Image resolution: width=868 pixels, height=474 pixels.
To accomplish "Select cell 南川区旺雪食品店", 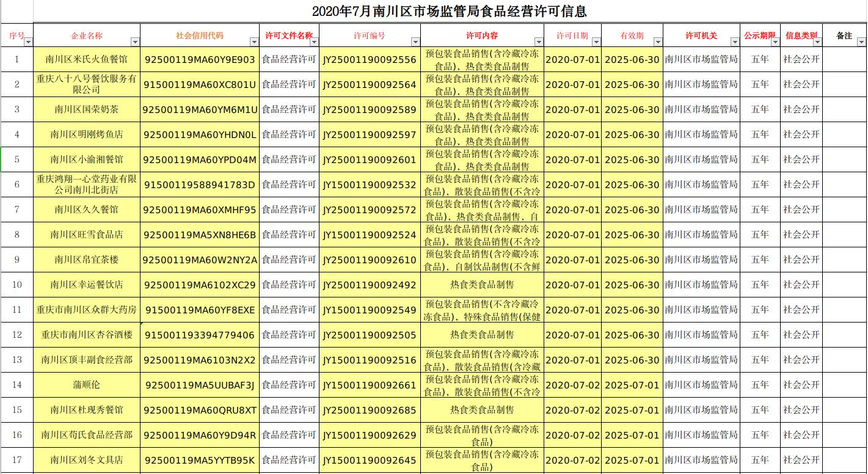I will tap(87, 235).
